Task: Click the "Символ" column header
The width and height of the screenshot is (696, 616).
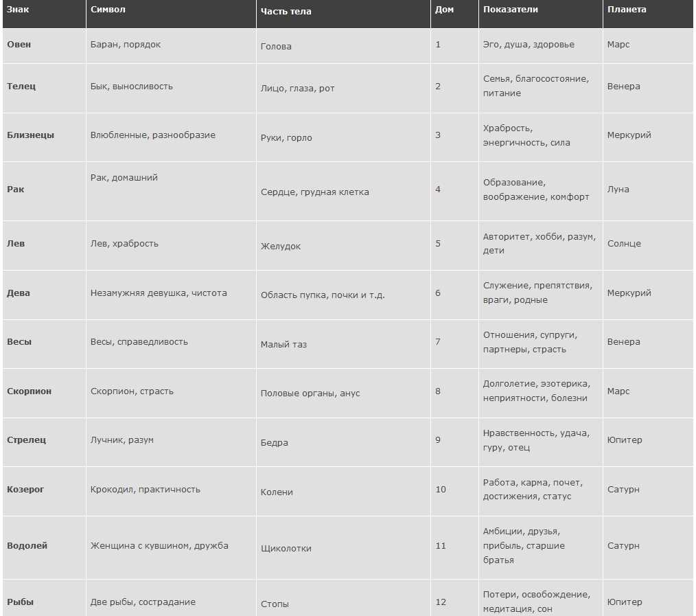Action: 108,10
